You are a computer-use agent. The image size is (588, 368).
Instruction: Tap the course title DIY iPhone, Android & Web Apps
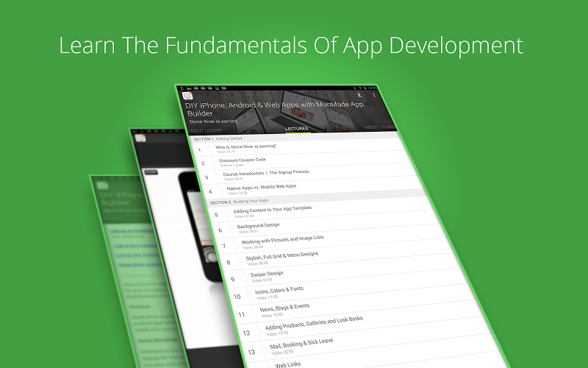click(x=273, y=108)
